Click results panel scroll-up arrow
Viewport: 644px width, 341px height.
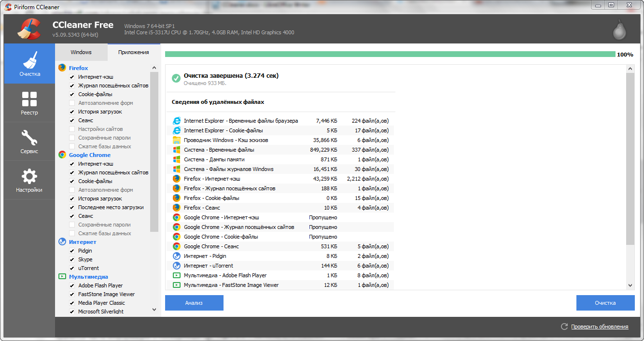630,70
